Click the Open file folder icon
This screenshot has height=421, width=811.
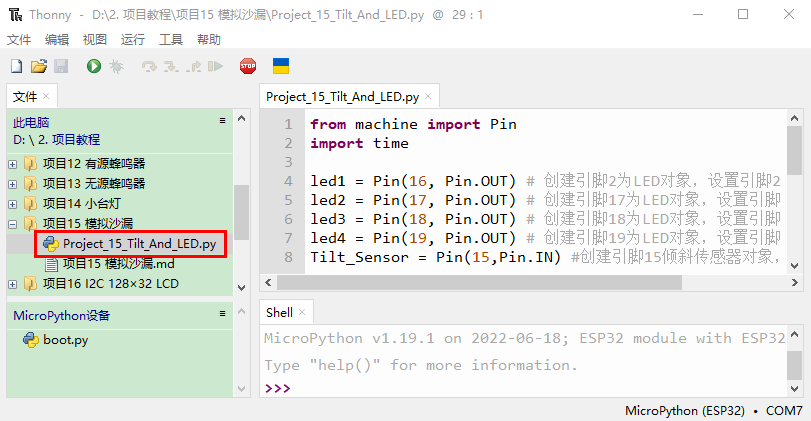[38, 66]
